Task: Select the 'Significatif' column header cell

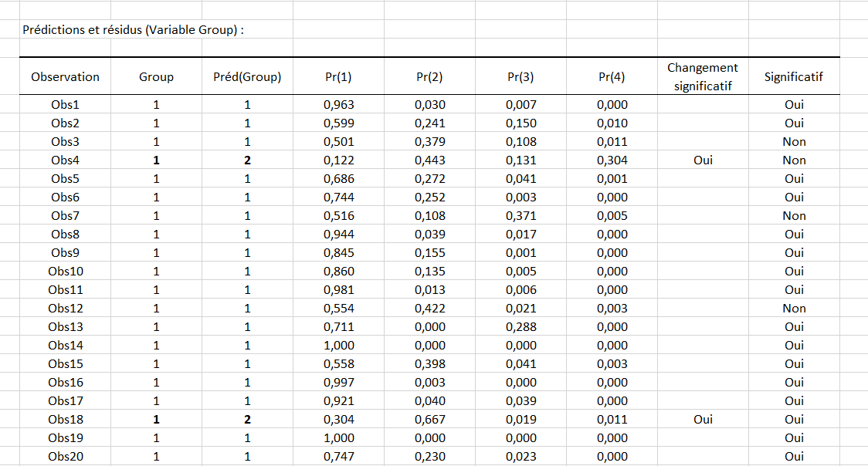Action: tap(793, 77)
